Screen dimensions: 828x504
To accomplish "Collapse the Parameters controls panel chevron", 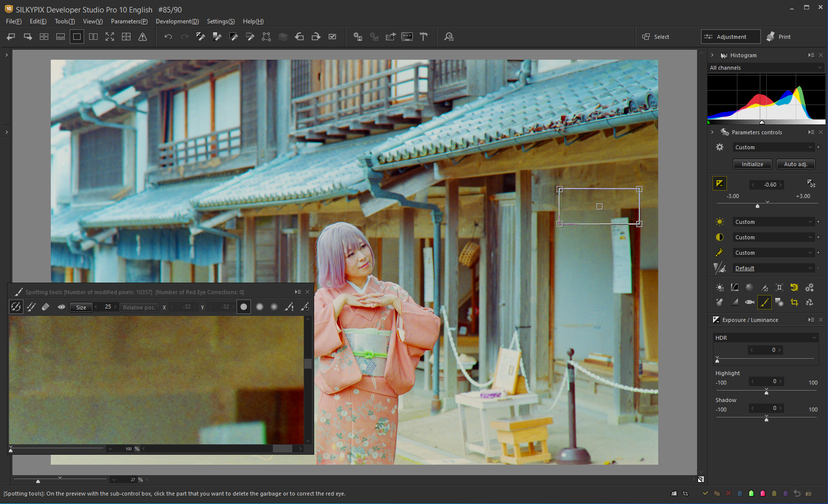I will pyautogui.click(x=712, y=132).
